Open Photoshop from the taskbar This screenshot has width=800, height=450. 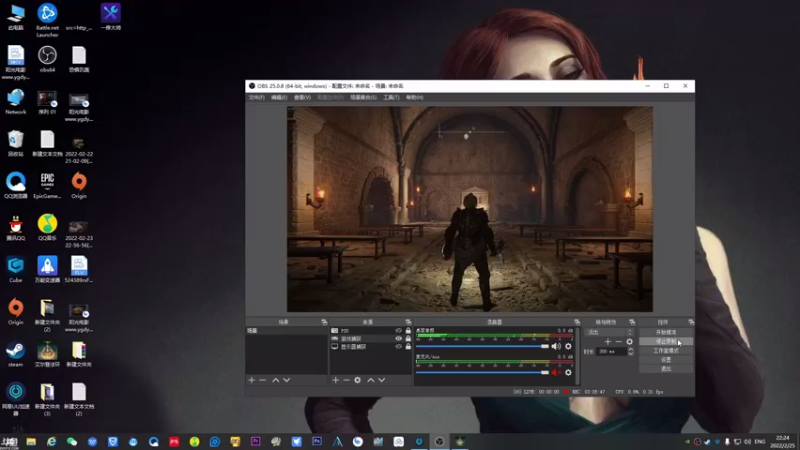point(317,441)
